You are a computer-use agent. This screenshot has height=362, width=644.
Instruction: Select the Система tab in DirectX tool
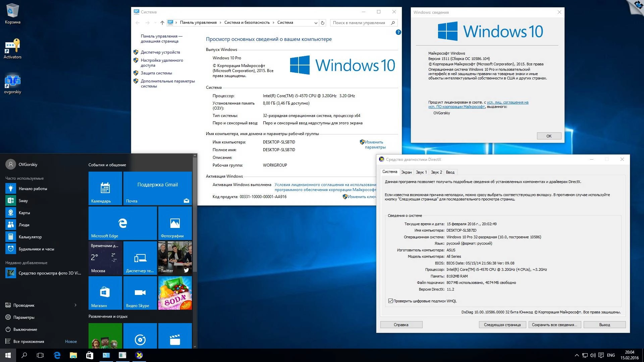390,172
